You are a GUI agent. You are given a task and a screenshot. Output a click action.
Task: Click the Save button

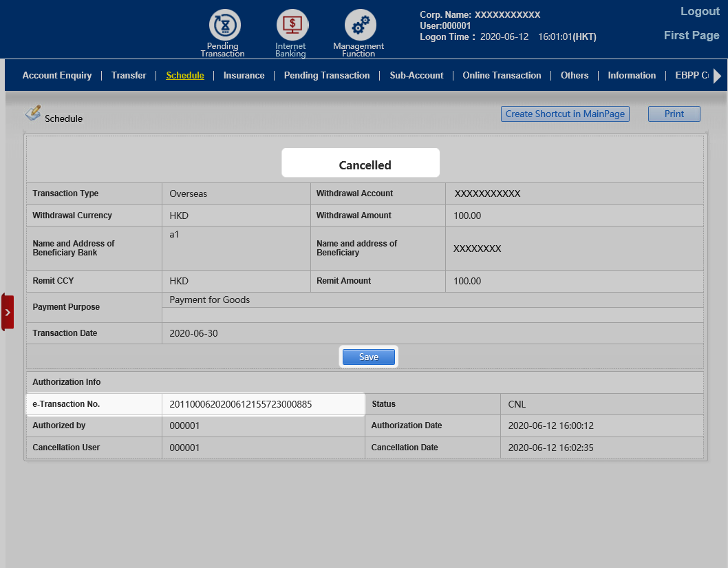[369, 357]
